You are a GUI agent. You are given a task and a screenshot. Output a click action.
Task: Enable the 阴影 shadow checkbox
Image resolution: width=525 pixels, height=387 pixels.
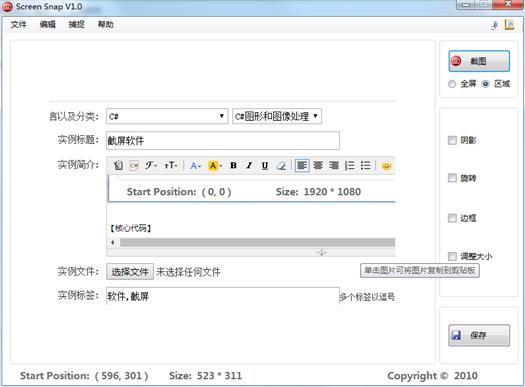pyautogui.click(x=452, y=140)
